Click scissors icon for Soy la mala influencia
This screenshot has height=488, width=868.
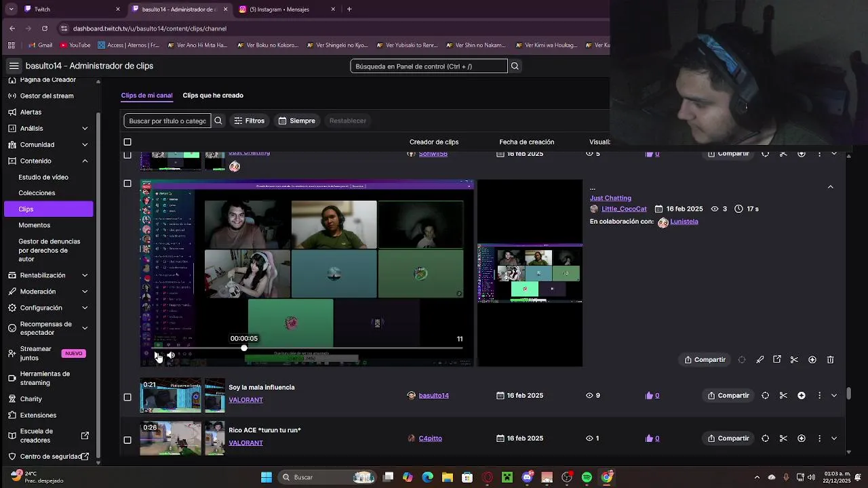click(x=783, y=395)
